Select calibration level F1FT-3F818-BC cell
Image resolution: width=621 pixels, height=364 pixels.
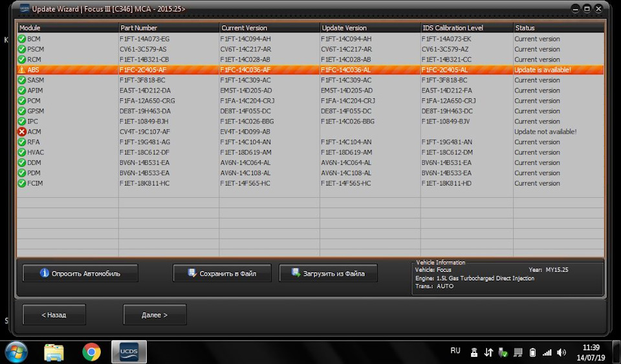444,80
